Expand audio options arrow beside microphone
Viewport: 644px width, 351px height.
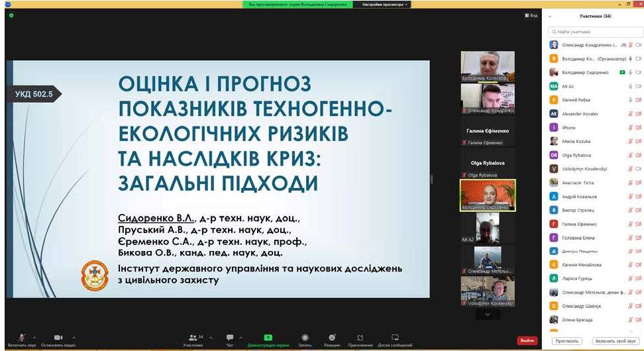tap(34, 336)
